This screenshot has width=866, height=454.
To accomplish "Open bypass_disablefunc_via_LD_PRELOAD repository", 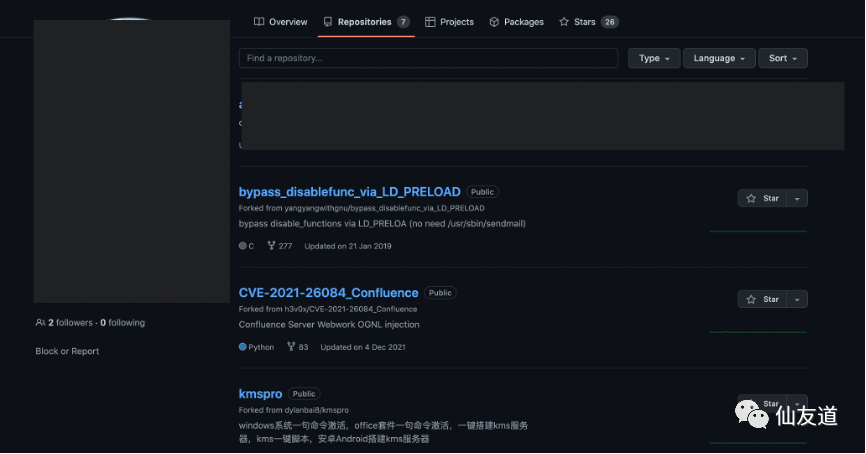I will (x=349, y=192).
